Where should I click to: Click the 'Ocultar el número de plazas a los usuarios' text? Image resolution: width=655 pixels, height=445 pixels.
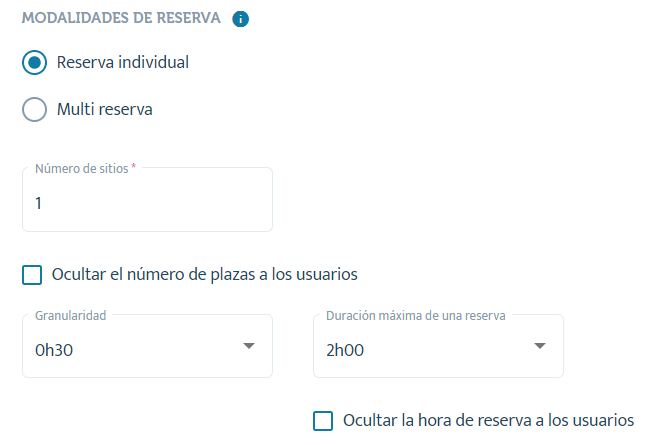coord(205,275)
